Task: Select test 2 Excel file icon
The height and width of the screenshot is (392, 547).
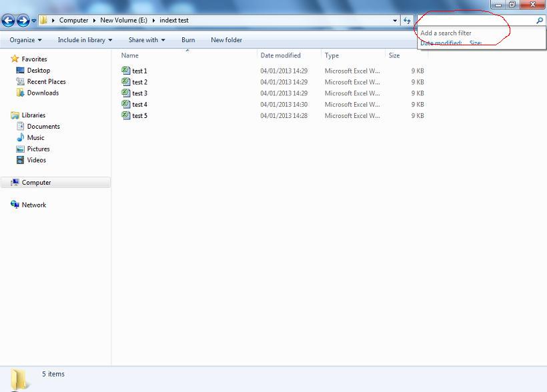Action: point(126,81)
